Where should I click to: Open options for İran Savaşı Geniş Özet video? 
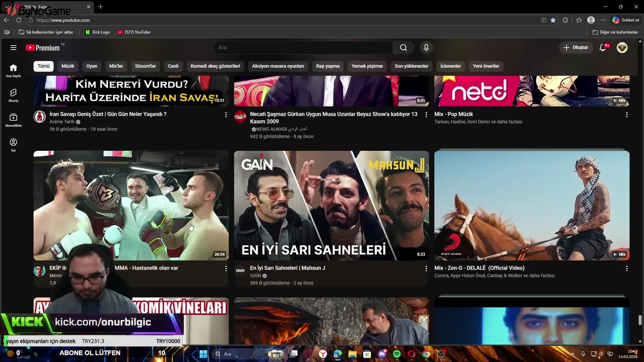(225, 115)
